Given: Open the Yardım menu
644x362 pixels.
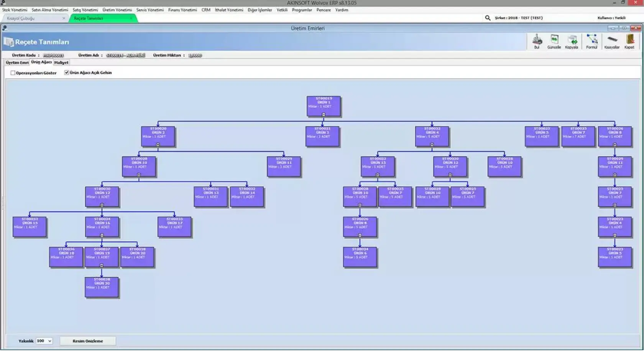Looking at the screenshot, I should pos(342,10).
